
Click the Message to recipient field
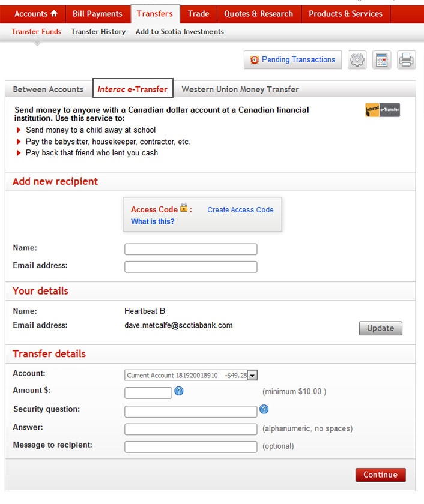coord(191,446)
